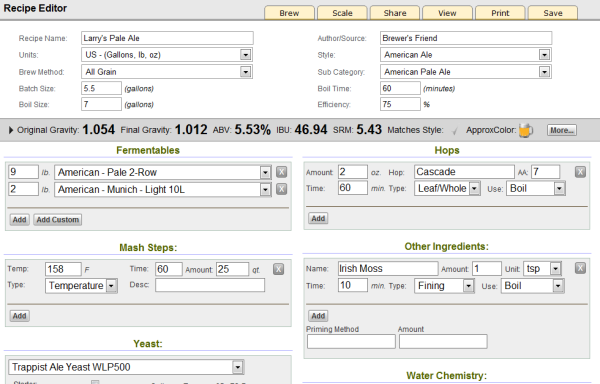600x384 pixels.
Task: Click Add under Mash Steps
Action: pos(20,316)
